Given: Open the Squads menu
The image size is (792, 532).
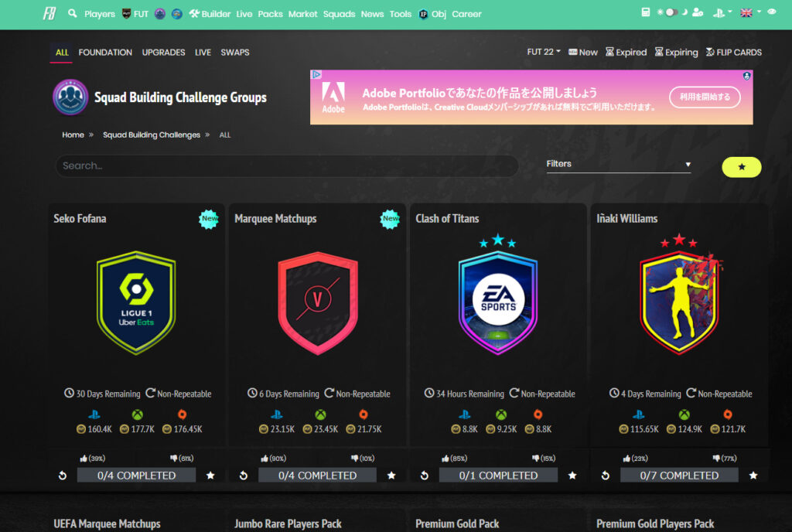Looking at the screenshot, I should pyautogui.click(x=339, y=14).
